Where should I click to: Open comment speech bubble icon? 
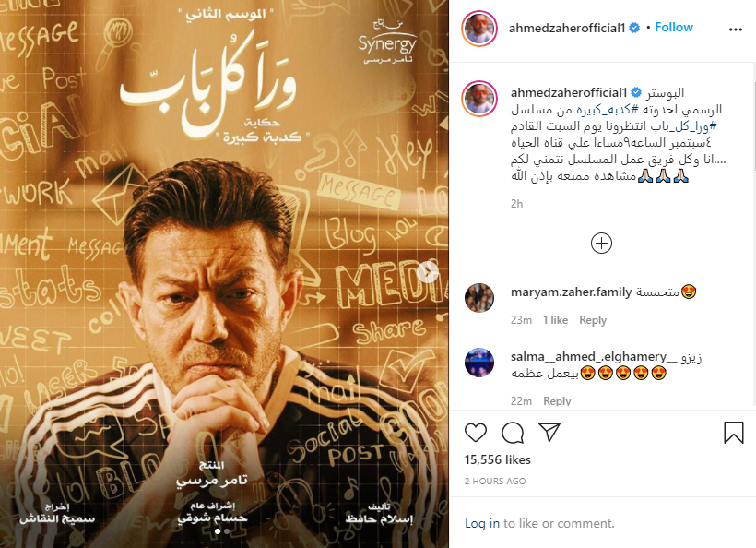pos(513,433)
